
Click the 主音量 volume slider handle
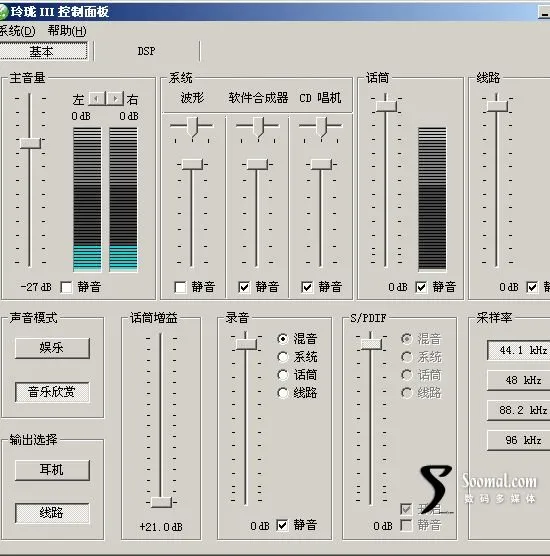[30, 143]
